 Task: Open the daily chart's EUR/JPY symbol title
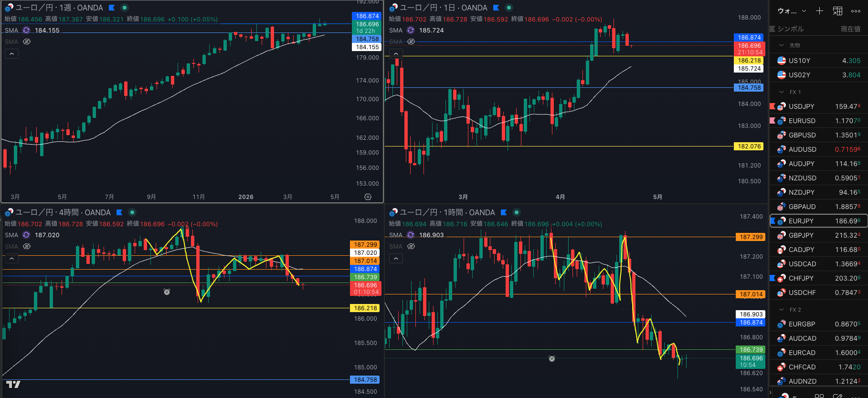pos(443,8)
